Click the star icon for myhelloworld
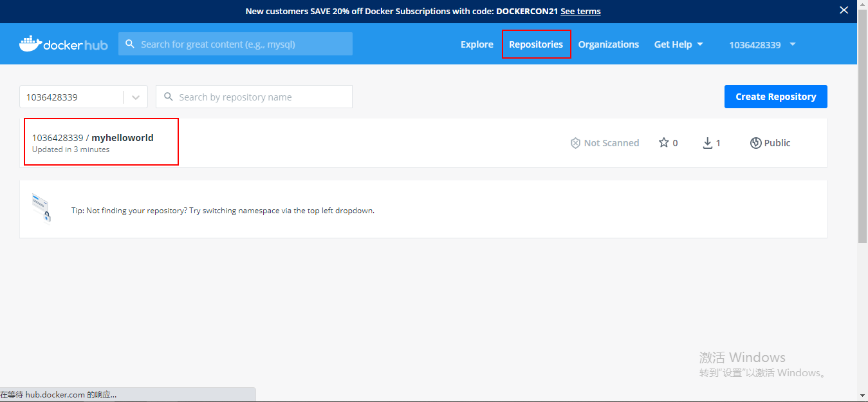Viewport: 868px width, 402px height. tap(663, 142)
